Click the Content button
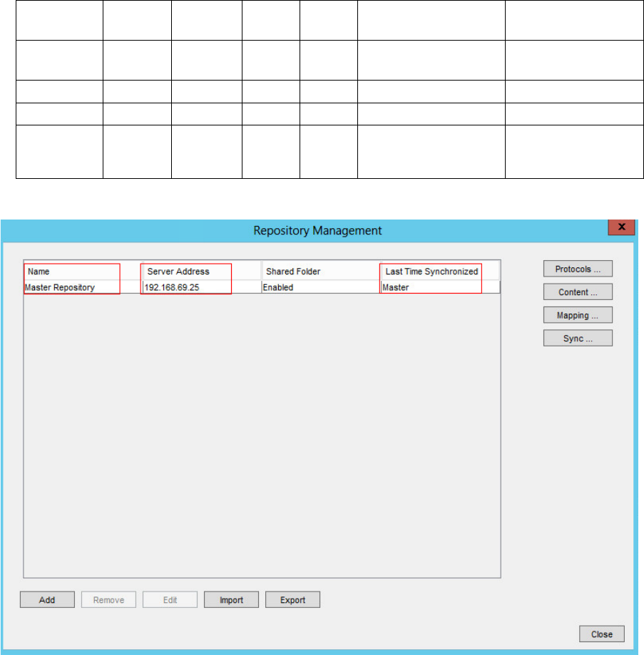The height and width of the screenshot is (655, 644). coord(578,292)
